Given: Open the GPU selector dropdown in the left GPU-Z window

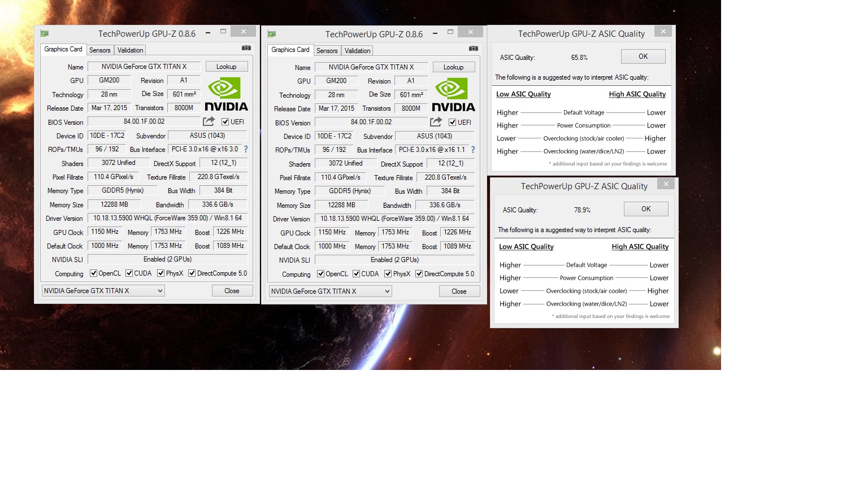Looking at the screenshot, I should pos(103,291).
